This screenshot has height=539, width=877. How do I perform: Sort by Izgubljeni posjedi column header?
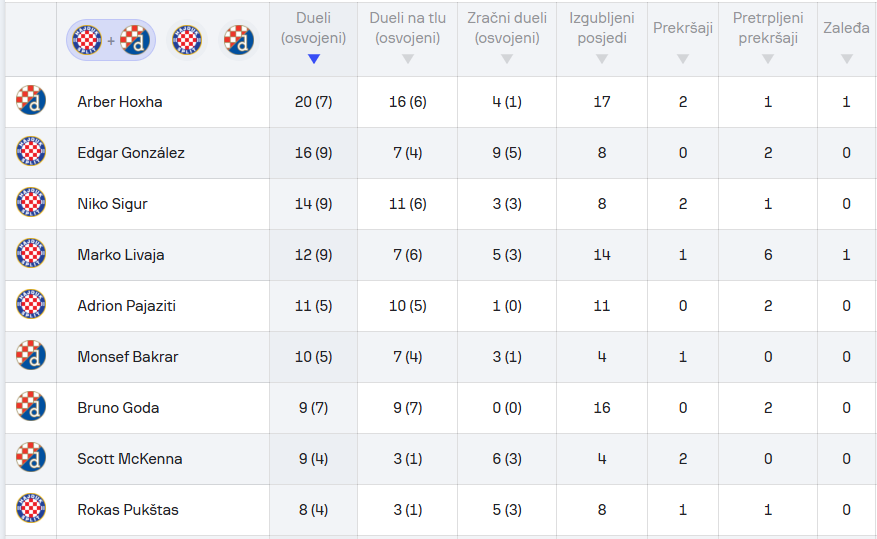click(601, 28)
